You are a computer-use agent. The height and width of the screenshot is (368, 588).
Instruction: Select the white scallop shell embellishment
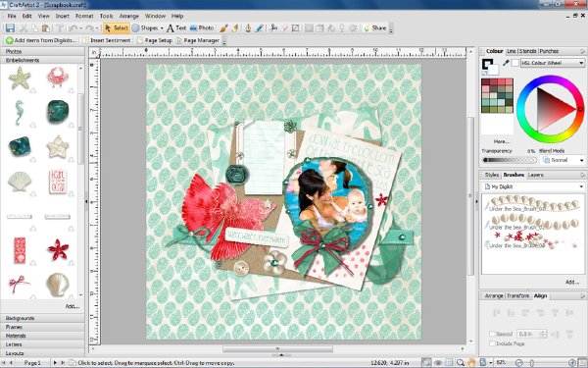(19, 183)
